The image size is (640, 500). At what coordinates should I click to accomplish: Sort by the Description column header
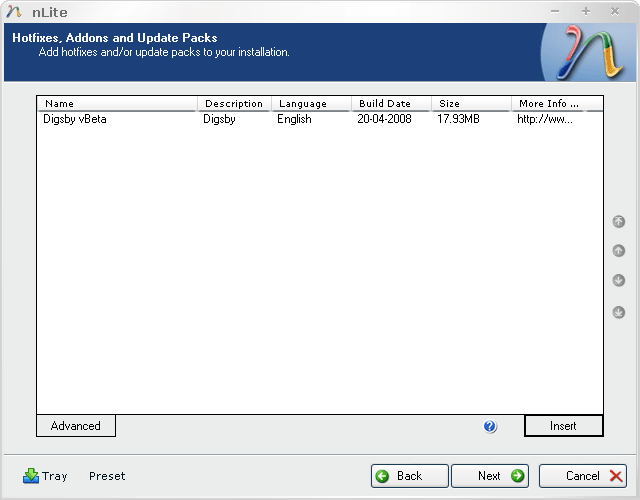click(234, 104)
